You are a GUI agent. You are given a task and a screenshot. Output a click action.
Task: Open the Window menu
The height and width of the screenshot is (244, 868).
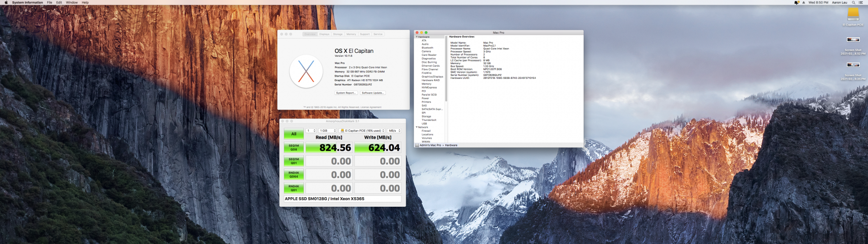point(72,3)
